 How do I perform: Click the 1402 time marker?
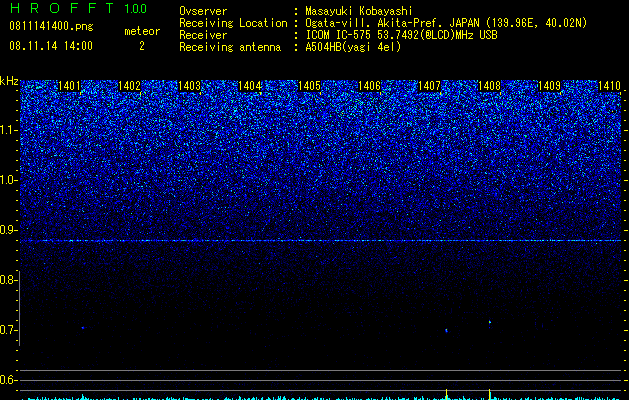coord(130,86)
